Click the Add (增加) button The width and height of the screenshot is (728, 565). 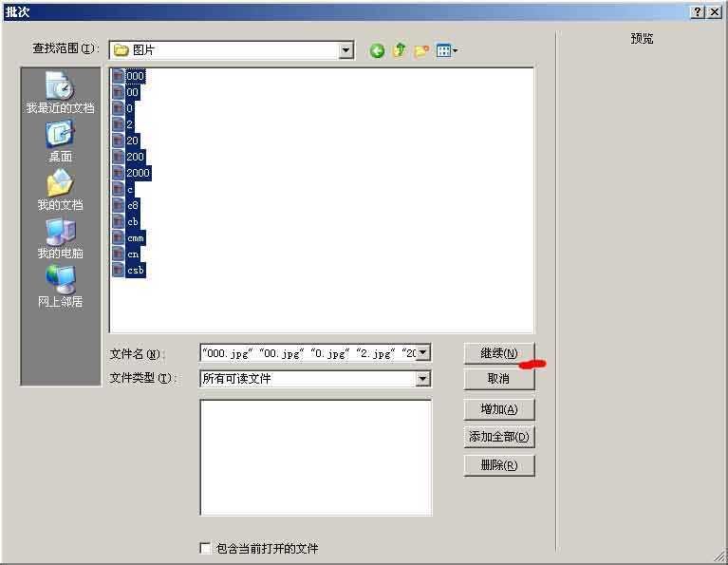pyautogui.click(x=499, y=409)
